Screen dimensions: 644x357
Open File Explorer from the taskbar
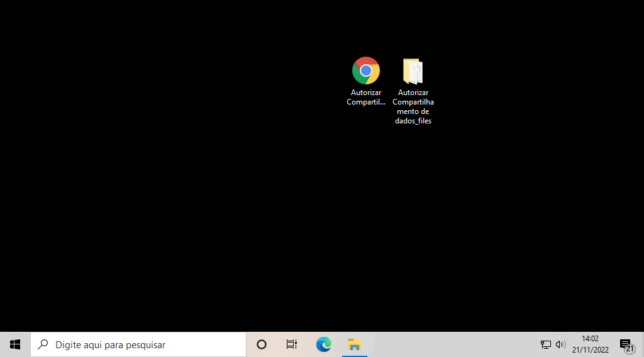click(x=355, y=344)
